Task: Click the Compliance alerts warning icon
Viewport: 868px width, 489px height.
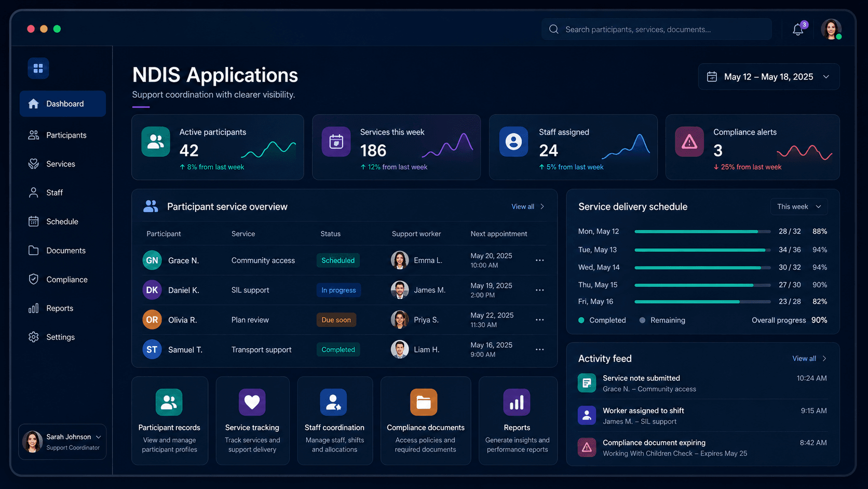Action: [689, 141]
